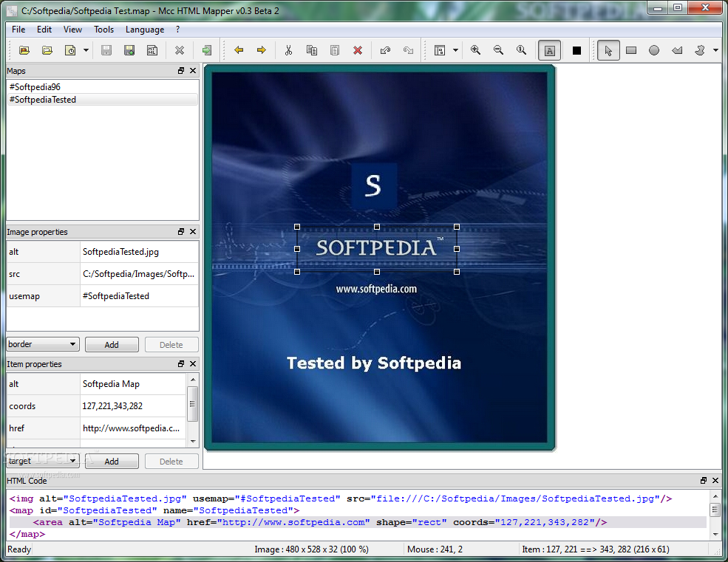
Task: Click HTML Code scrollbar down arrow
Action: click(715, 534)
